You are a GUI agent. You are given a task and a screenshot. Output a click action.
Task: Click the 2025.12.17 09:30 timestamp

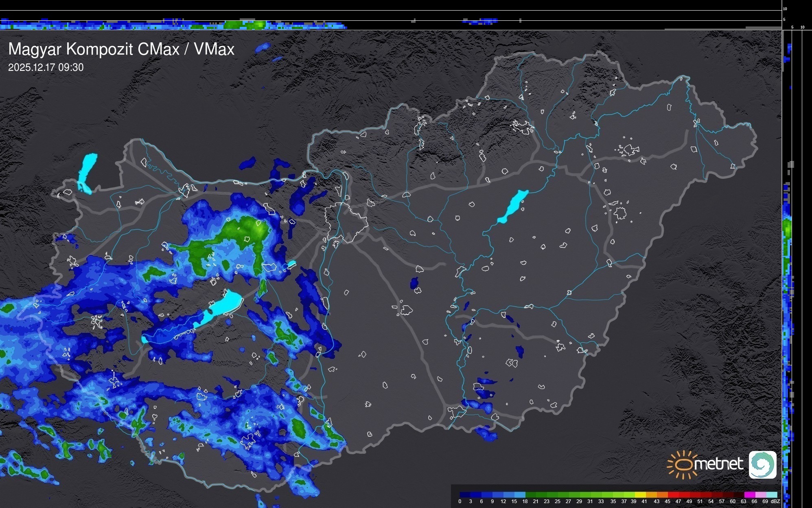point(46,68)
